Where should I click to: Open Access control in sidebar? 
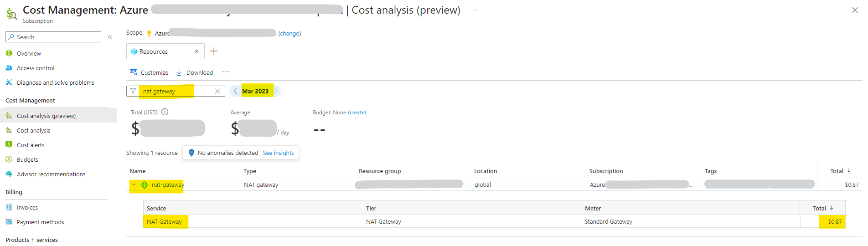tap(36, 68)
